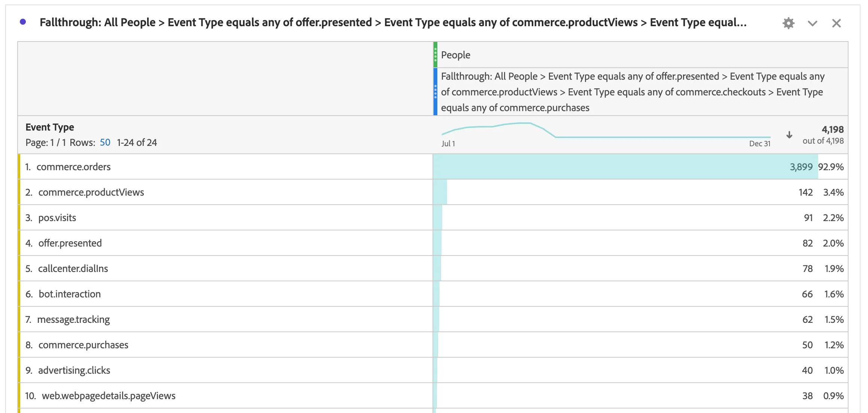Click the 1-24 of 24 row count
Image resolution: width=868 pixels, height=413 pixels.
pos(137,143)
